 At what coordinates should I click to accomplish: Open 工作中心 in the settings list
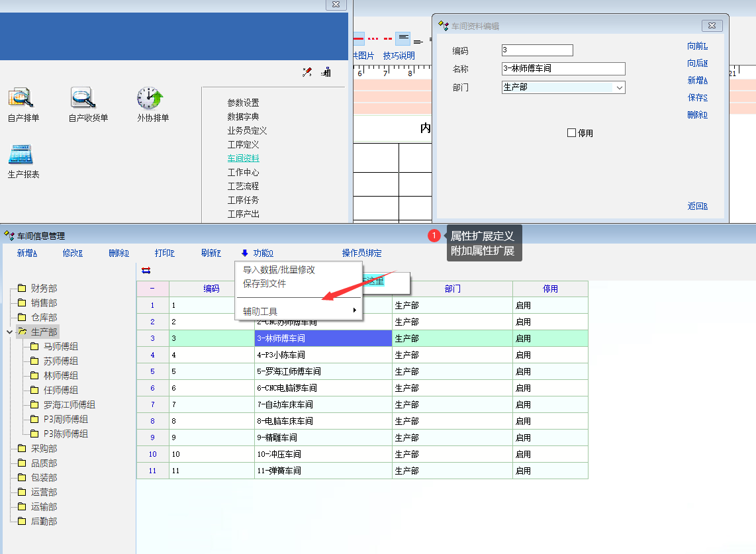243,172
